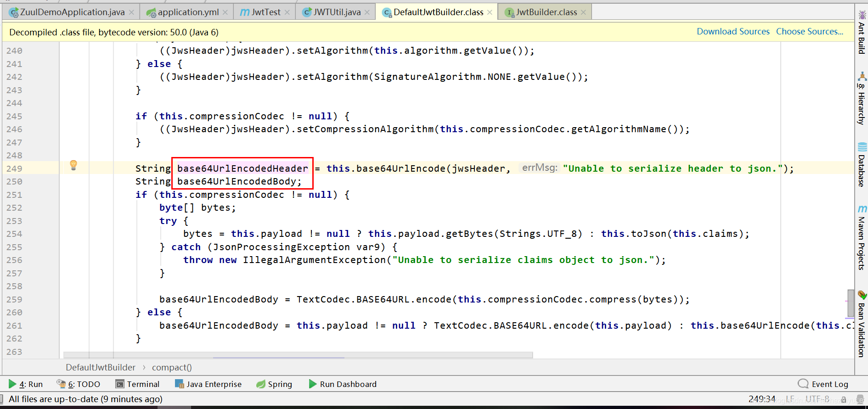Click the IllegalArgumentException text on line 256
The image size is (868, 409).
[314, 260]
